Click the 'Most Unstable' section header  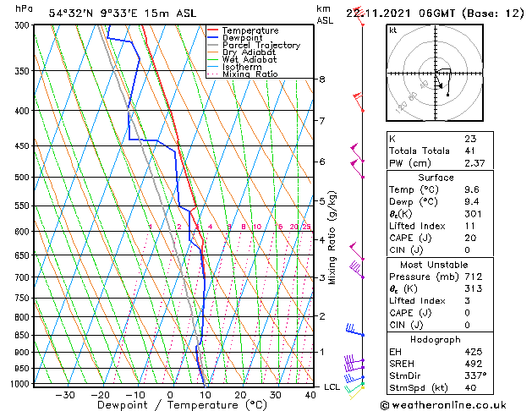[x=434, y=265]
